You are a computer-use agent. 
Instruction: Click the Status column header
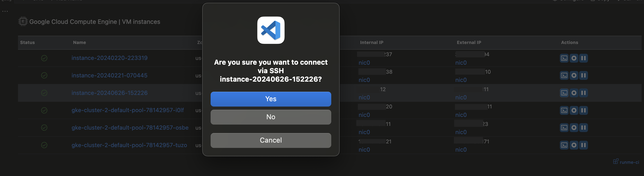click(x=28, y=42)
